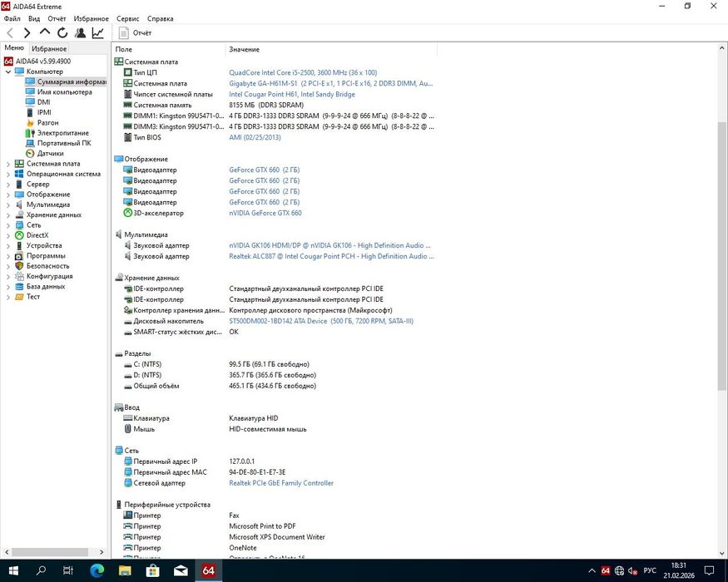Open Windows taskbar search

click(41, 570)
